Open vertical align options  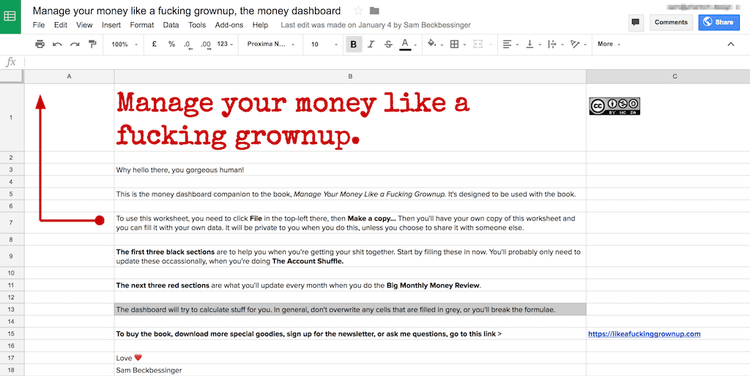[x=529, y=44]
